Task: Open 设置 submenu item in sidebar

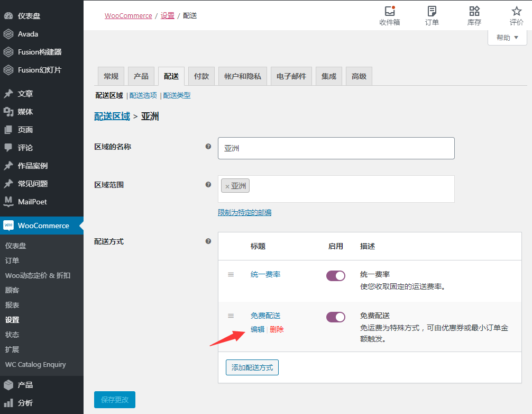Action: click(x=12, y=320)
